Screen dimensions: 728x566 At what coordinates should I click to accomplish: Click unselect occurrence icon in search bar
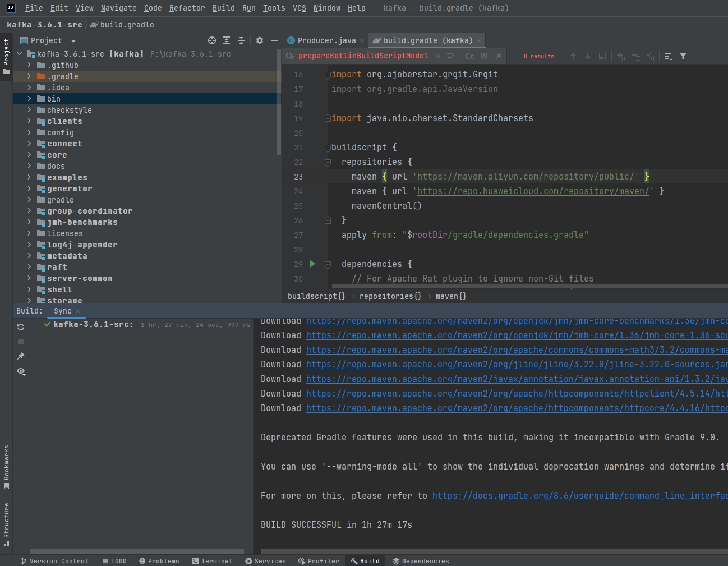635,56
